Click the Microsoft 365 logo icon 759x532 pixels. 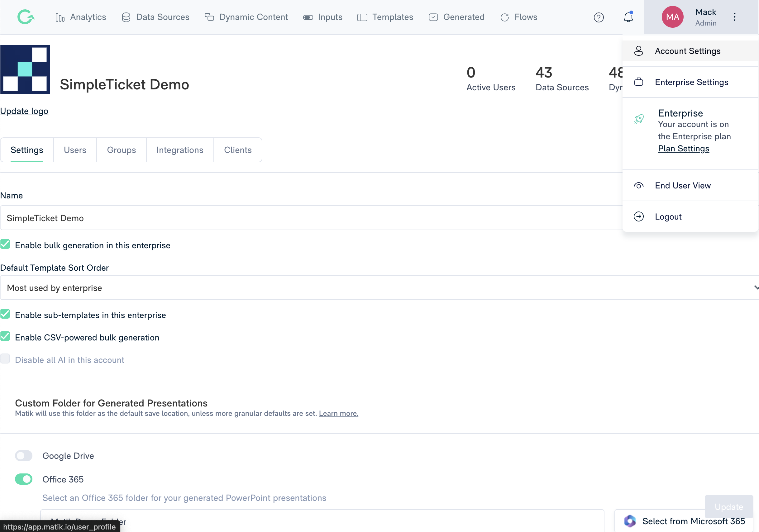[x=630, y=521]
